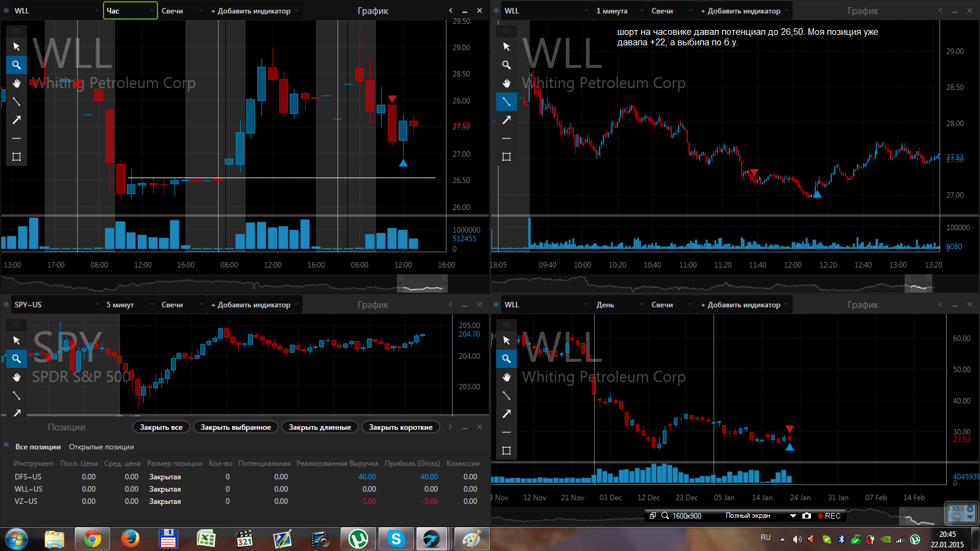Open Добавить индикатор dropdown in daily chart
The height and width of the screenshot is (551, 980).
pos(745,304)
